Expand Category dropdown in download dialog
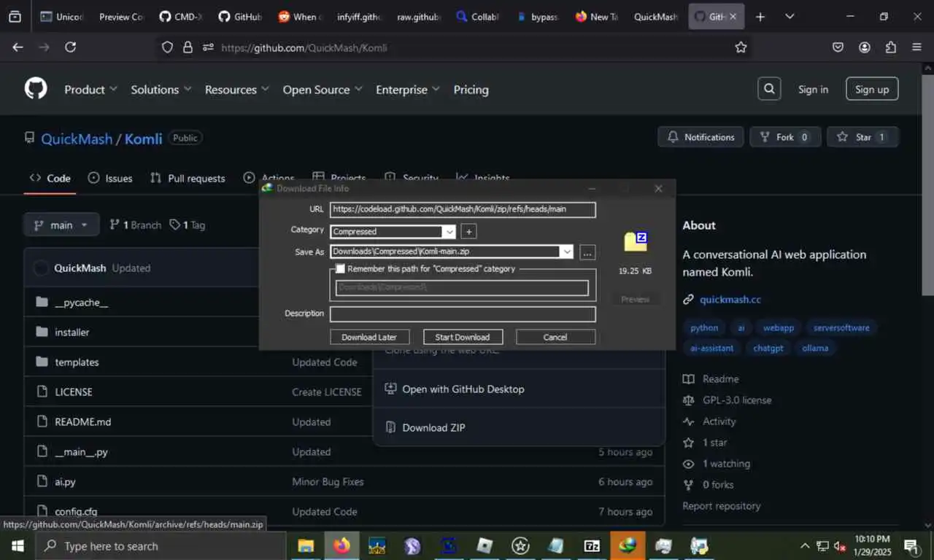The height and width of the screenshot is (560, 934). pyautogui.click(x=449, y=232)
